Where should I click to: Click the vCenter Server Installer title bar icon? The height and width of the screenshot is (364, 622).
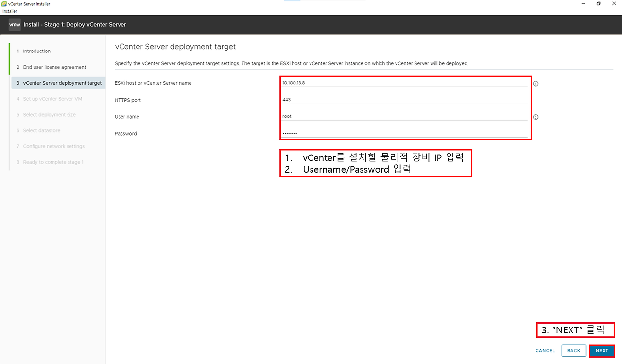coord(4,4)
